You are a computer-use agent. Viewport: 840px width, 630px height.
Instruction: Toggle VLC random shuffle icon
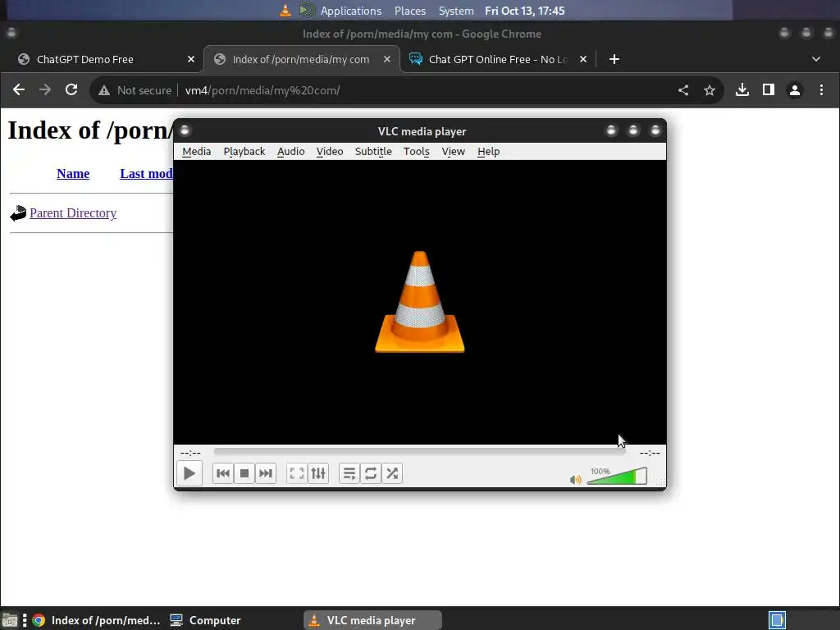click(392, 473)
